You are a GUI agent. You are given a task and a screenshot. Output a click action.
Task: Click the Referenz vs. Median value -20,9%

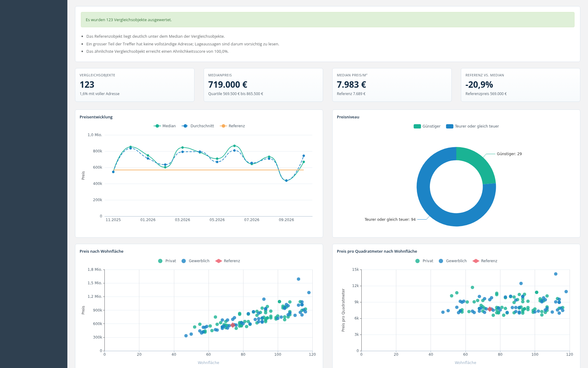coord(479,85)
